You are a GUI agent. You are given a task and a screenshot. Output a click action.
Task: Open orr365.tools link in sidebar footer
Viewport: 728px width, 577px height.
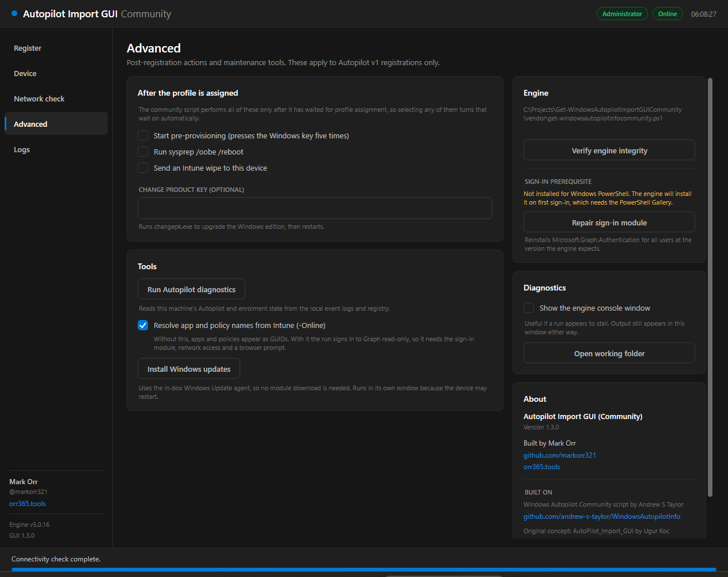(28, 504)
